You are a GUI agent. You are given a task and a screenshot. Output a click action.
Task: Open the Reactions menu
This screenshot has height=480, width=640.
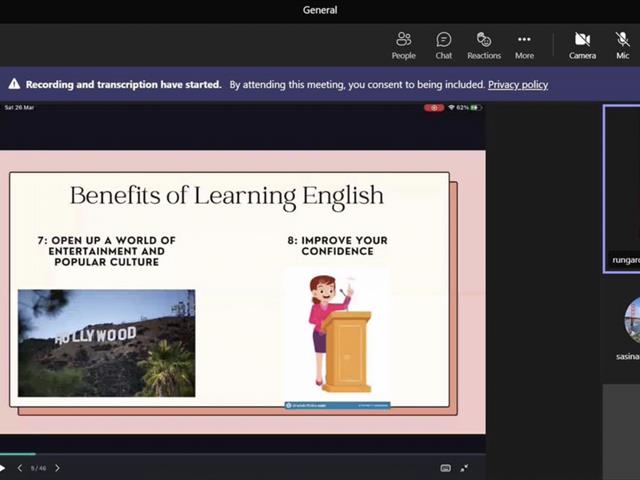pyautogui.click(x=484, y=46)
